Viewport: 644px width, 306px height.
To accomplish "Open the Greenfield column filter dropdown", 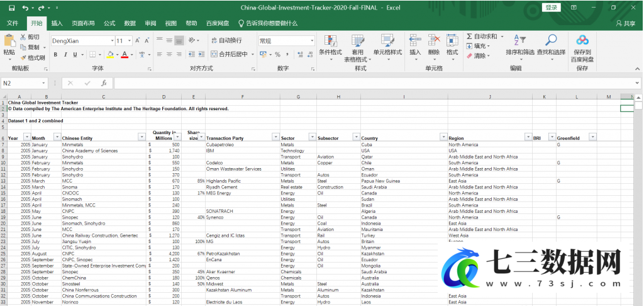I will point(592,137).
